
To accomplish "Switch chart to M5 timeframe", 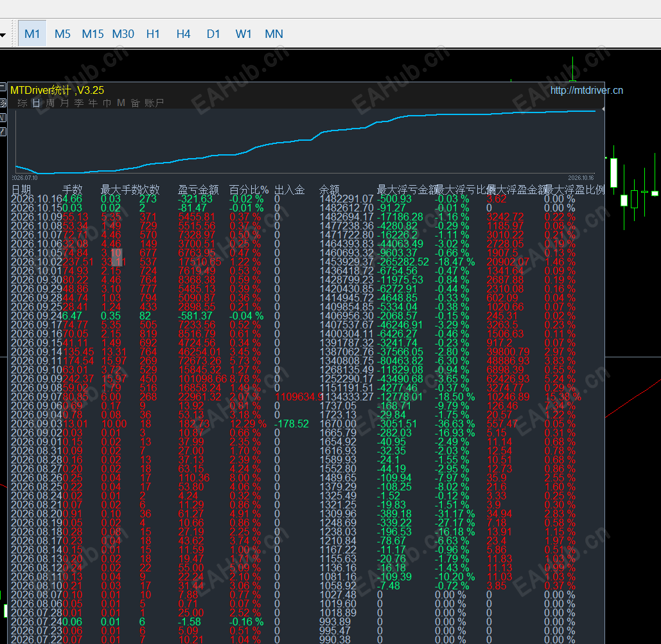I will 62,33.
